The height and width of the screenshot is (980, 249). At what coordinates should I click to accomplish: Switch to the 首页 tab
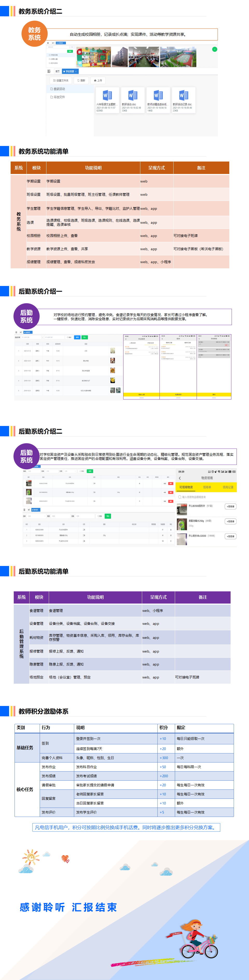pyautogui.click(x=57, y=72)
